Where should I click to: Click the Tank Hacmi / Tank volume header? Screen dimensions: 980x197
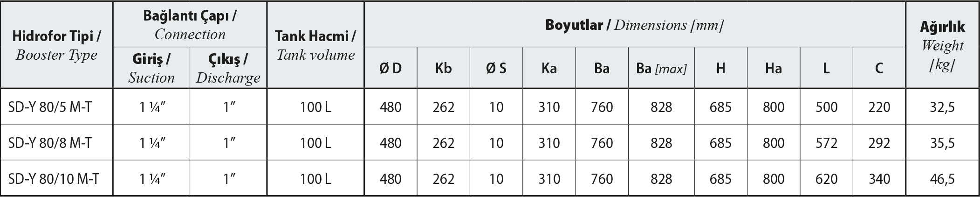315,45
